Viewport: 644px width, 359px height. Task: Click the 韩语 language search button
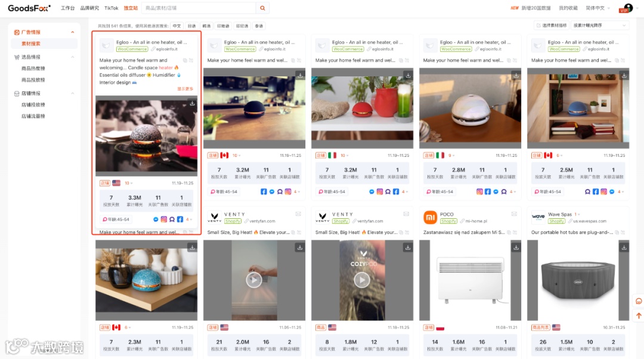click(206, 26)
